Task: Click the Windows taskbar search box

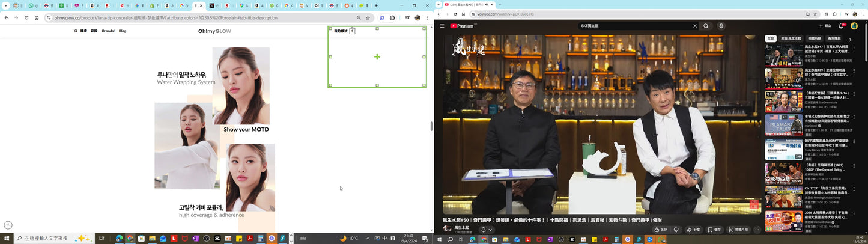Action: [x=54, y=239]
